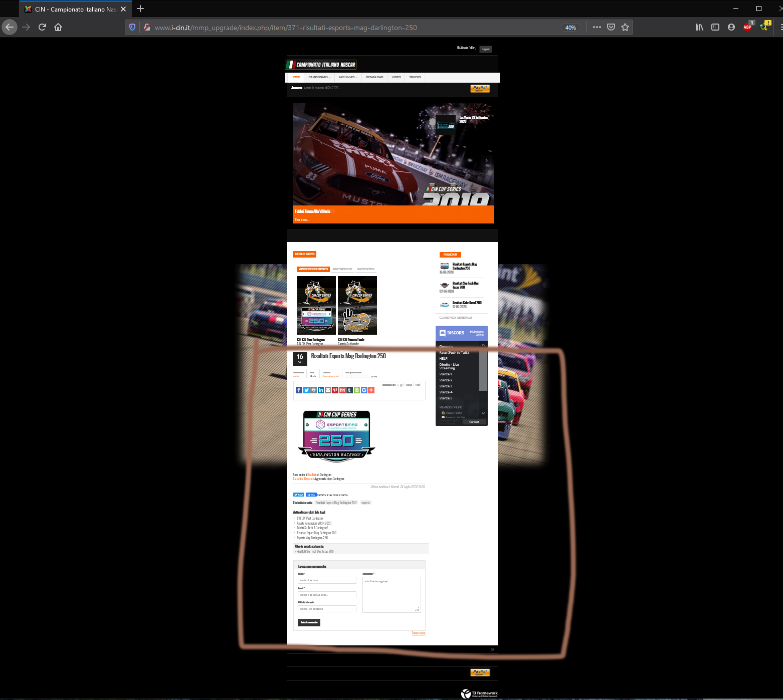This screenshot has height=700, width=783.
Task: Open Risultati Sim Tech One Texas 200 result
Action: point(466,285)
